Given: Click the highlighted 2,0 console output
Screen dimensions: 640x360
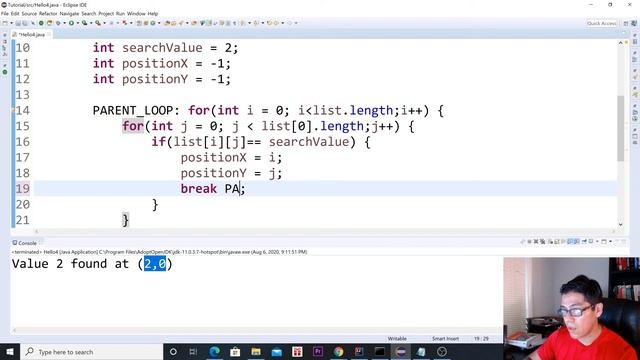Looking at the screenshot, I should 155,264.
